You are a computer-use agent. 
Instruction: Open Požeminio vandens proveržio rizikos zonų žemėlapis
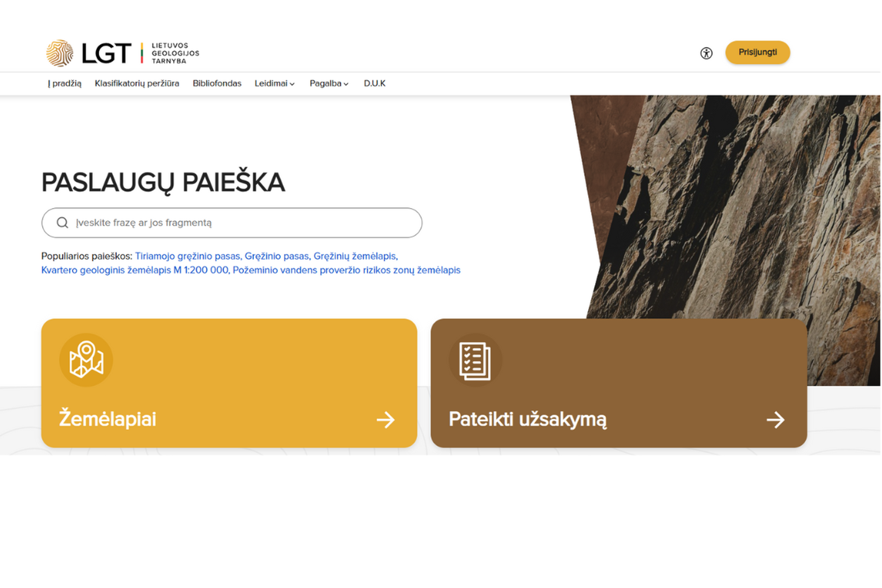(347, 270)
